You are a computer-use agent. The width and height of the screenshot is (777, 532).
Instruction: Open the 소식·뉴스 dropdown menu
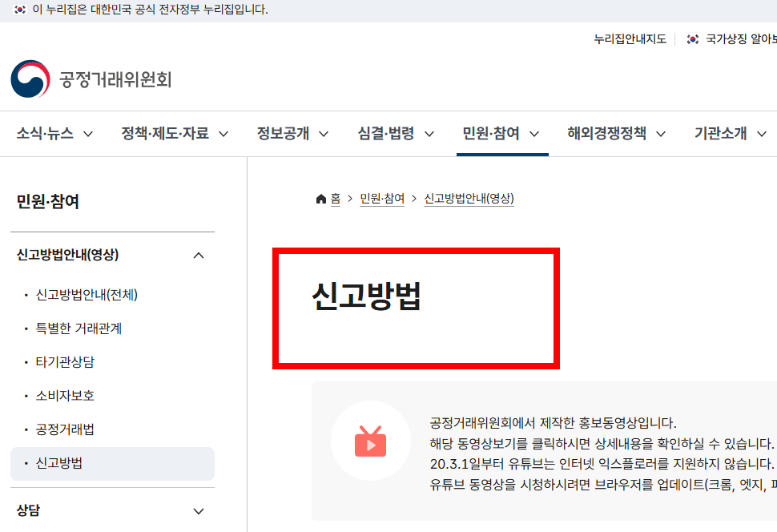[44, 135]
